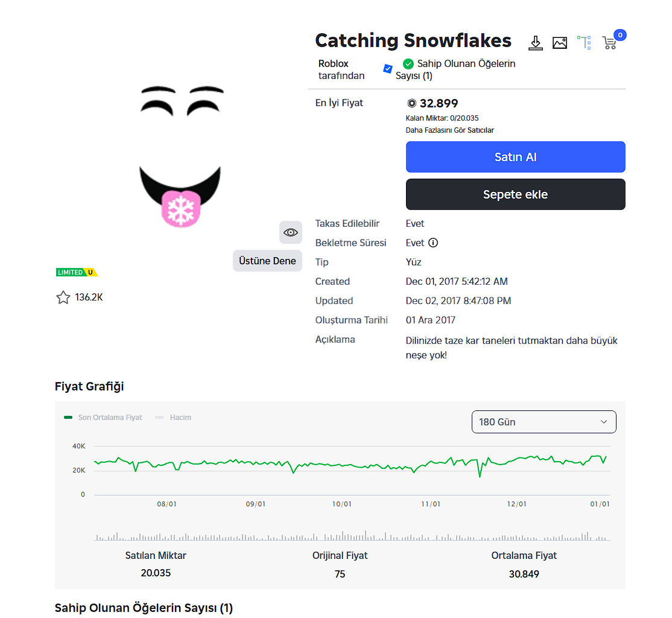The image size is (672, 618).
Task: Click the Satın Al button
Action: coord(515,157)
